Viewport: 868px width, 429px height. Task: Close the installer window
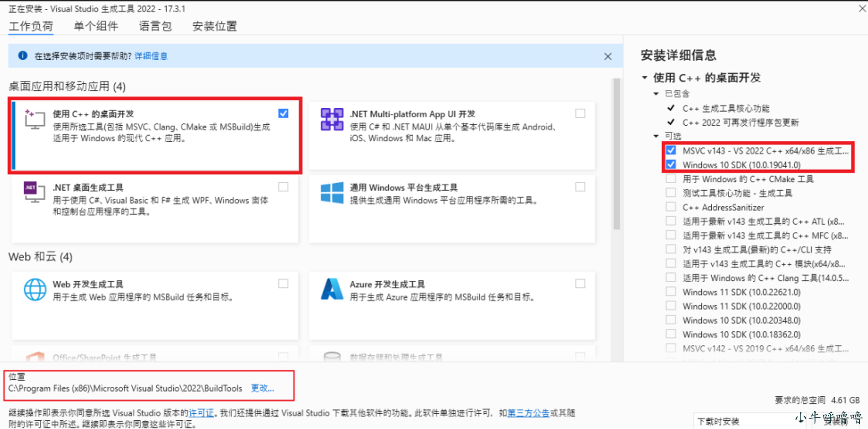point(862,8)
